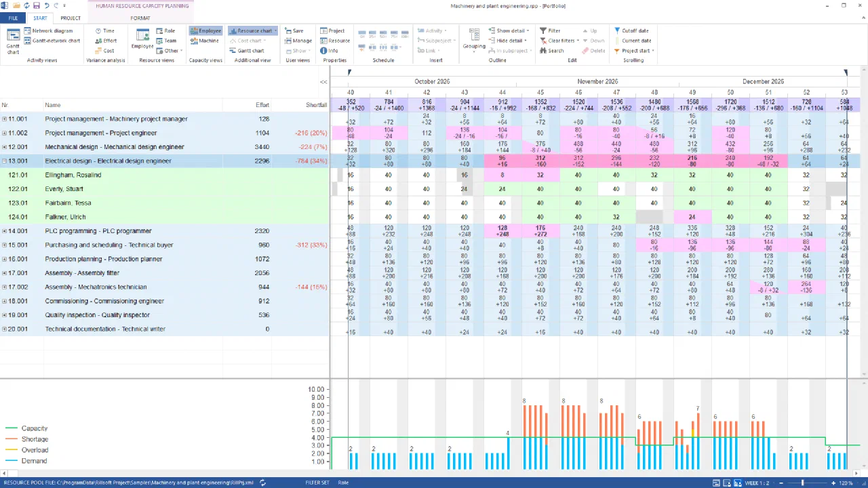Open the Role resource view
The height and width of the screenshot is (488, 868).
coord(165,31)
